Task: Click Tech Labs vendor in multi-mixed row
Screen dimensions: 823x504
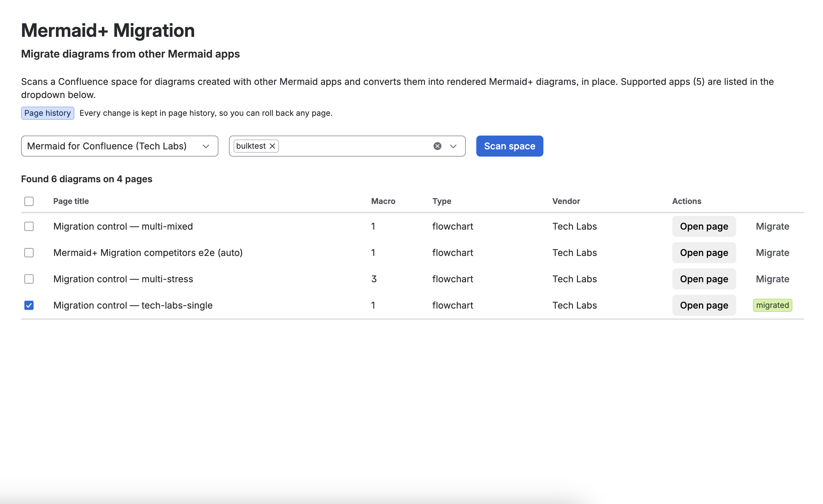Action: tap(574, 226)
